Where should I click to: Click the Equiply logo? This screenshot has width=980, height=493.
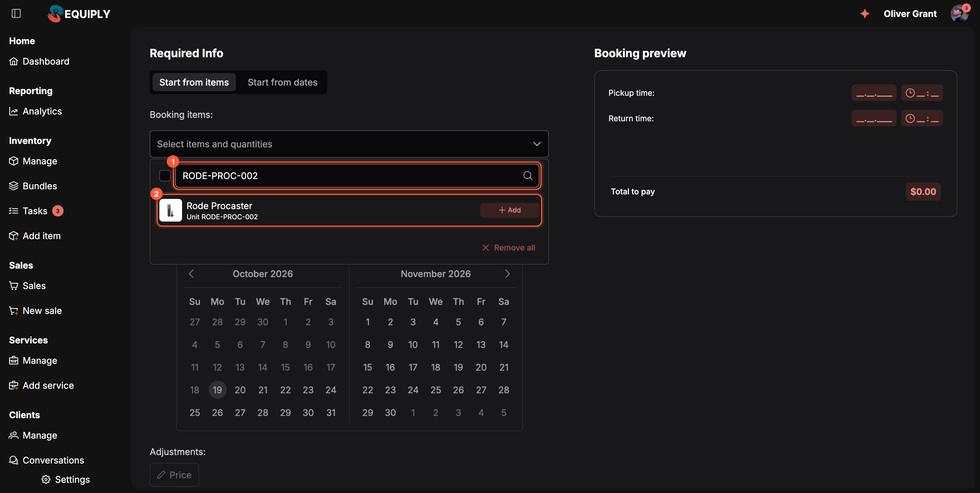pyautogui.click(x=79, y=14)
